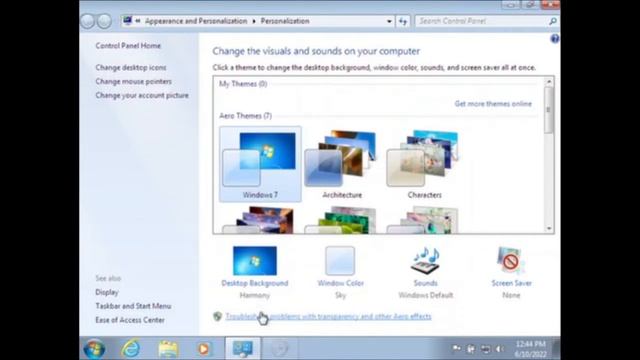Click the Forward navigation button
This screenshot has height=360, width=640.
(x=104, y=21)
